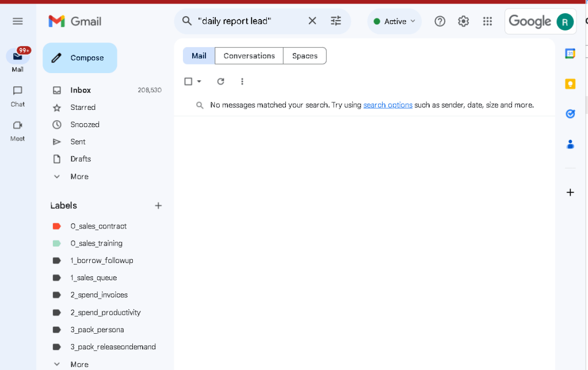This screenshot has width=588, height=370.
Task: Clear the search with the X icon
Action: point(312,21)
